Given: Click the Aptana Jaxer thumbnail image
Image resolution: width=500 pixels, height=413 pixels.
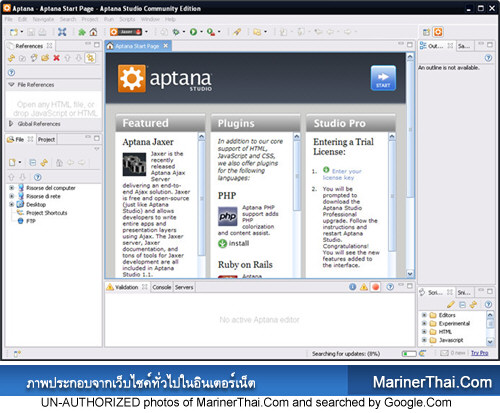Looking at the screenshot, I should point(134,164).
